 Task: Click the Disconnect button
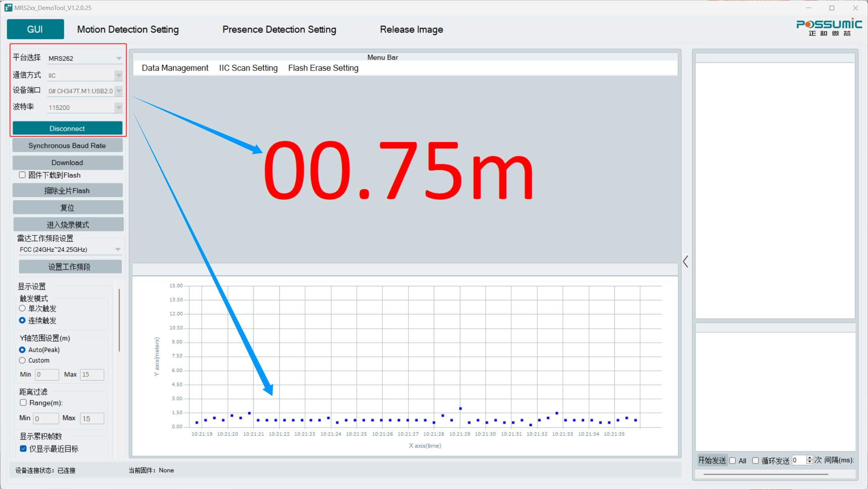point(67,129)
